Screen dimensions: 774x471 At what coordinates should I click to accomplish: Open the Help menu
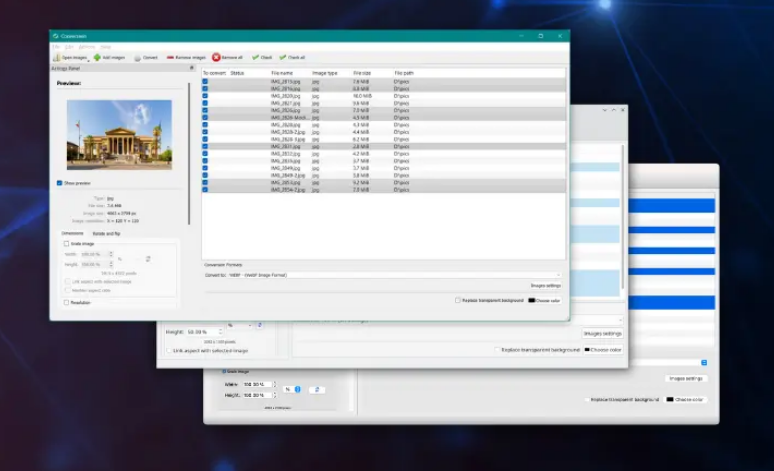point(106,47)
